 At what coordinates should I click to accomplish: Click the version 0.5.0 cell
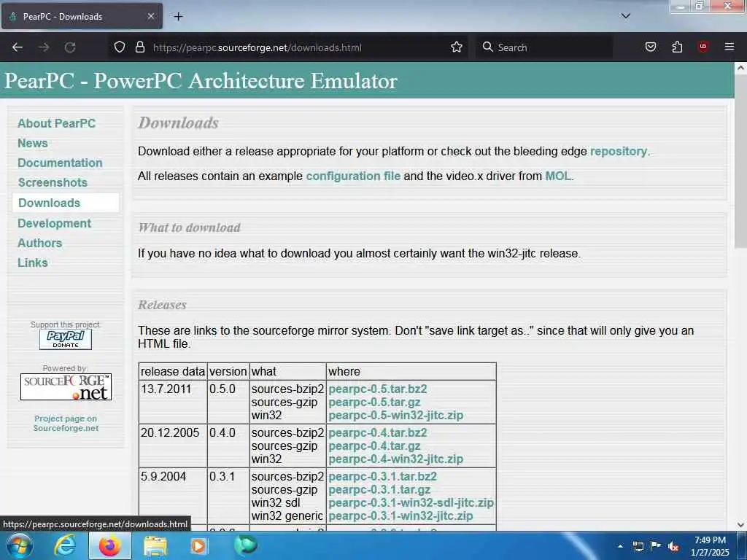pyautogui.click(x=228, y=402)
